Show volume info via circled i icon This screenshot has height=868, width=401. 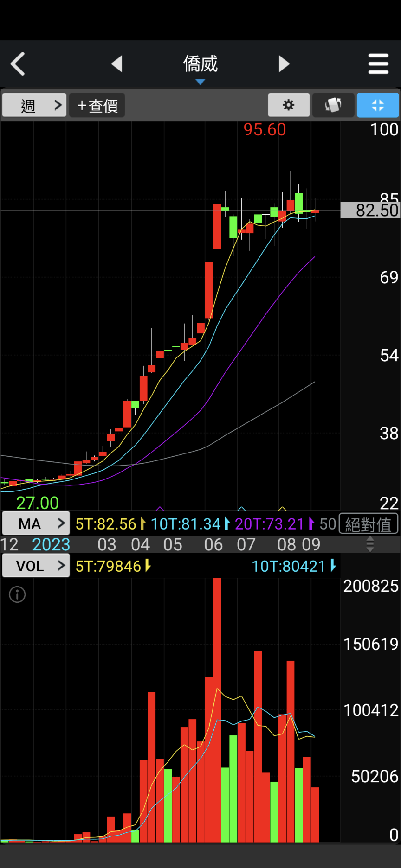pos(18,594)
